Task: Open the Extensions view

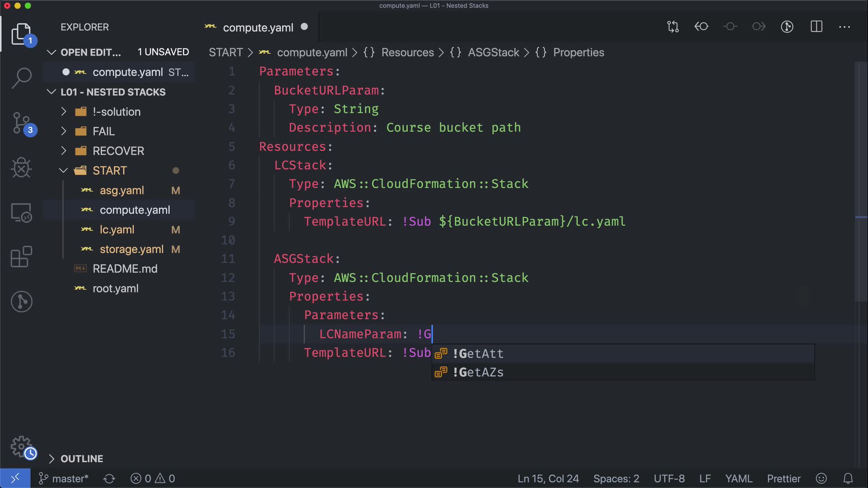Action: pos(21,257)
